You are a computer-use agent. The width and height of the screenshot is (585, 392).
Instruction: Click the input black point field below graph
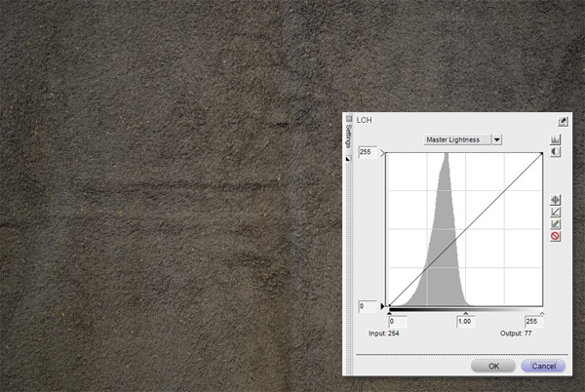(398, 322)
